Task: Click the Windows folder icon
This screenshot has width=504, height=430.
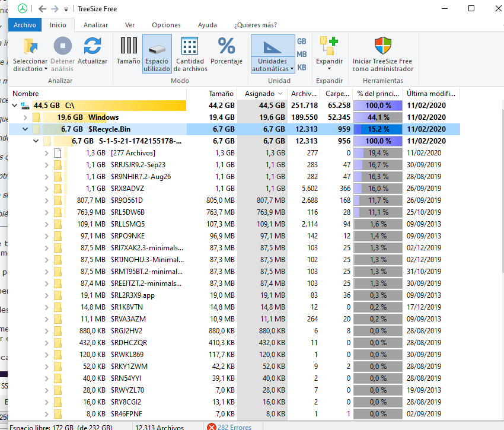Action: (x=36, y=117)
